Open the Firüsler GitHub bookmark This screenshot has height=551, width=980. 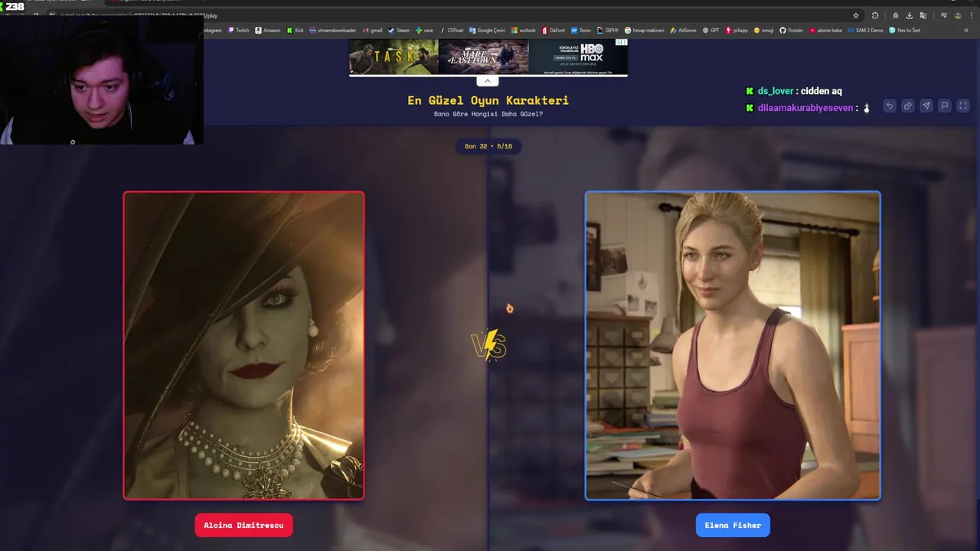tap(791, 31)
